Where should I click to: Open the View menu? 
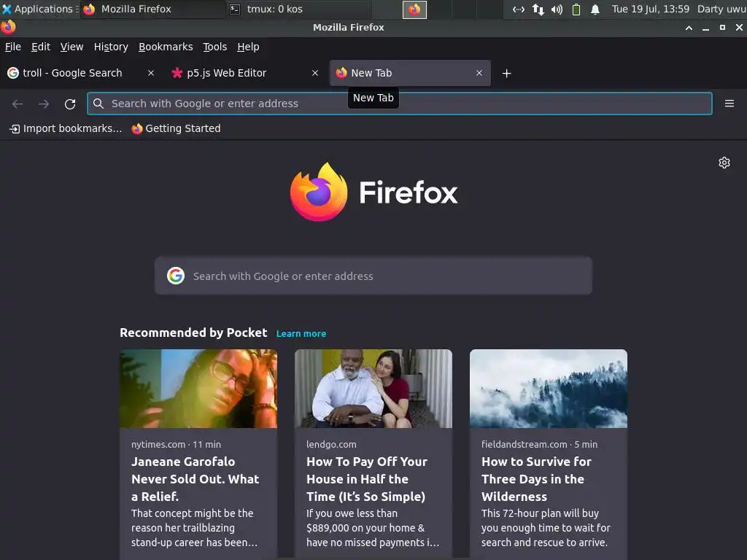click(71, 47)
